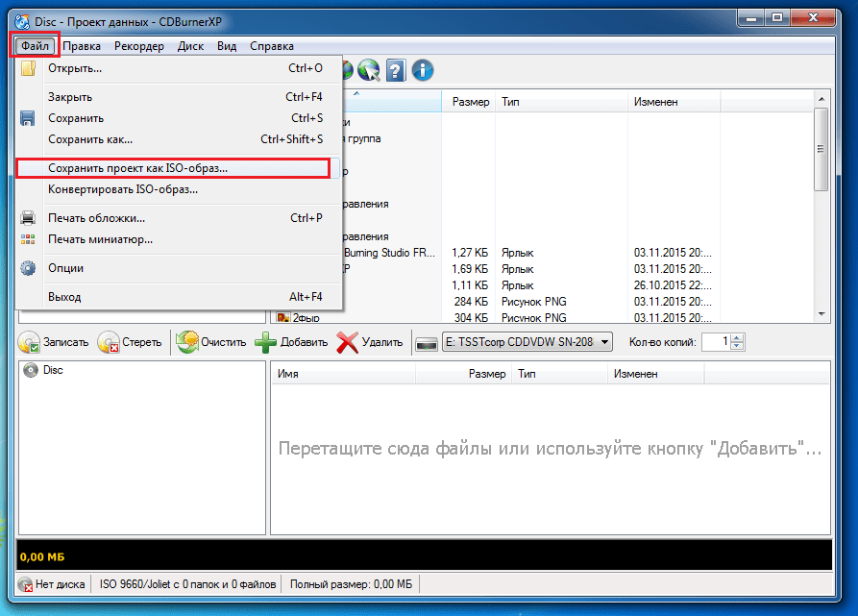
Task: Click the Стереть erase disc button
Action: pos(131,342)
